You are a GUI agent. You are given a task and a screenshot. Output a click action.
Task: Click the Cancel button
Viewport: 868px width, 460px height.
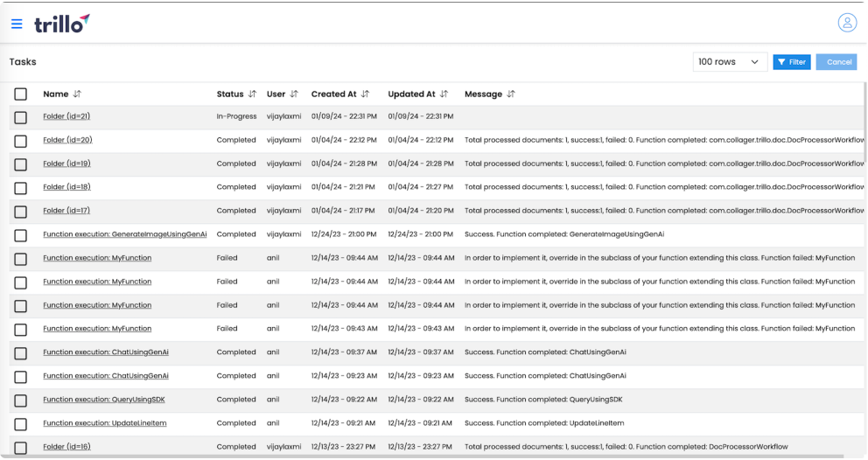[x=836, y=62]
